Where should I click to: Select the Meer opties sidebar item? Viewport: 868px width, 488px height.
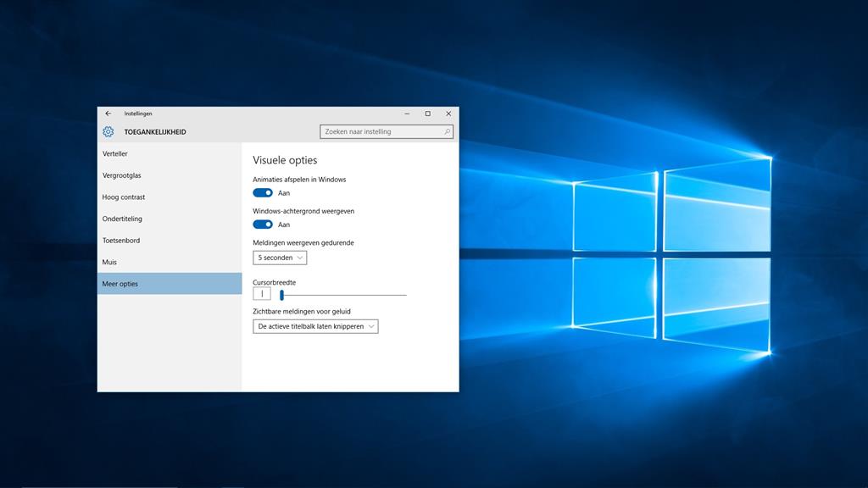170,283
